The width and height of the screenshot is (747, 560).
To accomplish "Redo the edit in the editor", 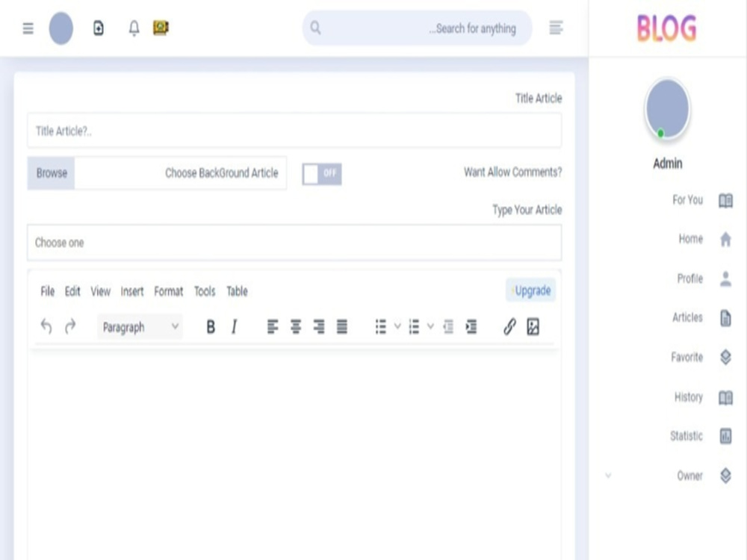I will 70,327.
